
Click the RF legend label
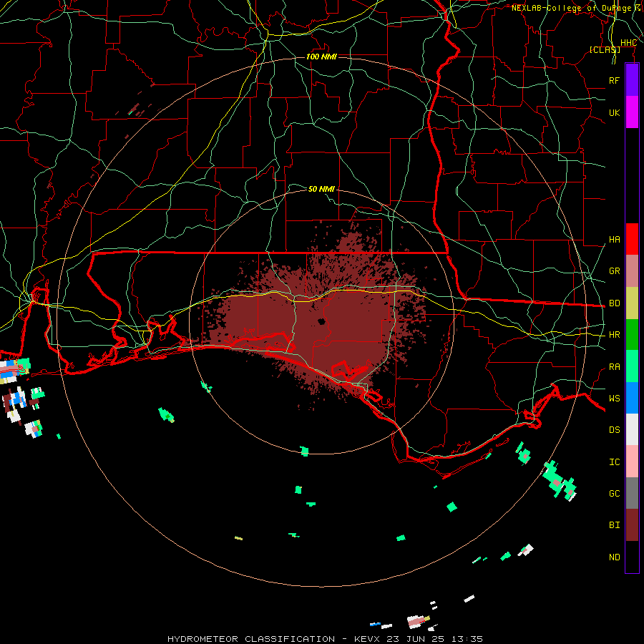[x=614, y=80]
